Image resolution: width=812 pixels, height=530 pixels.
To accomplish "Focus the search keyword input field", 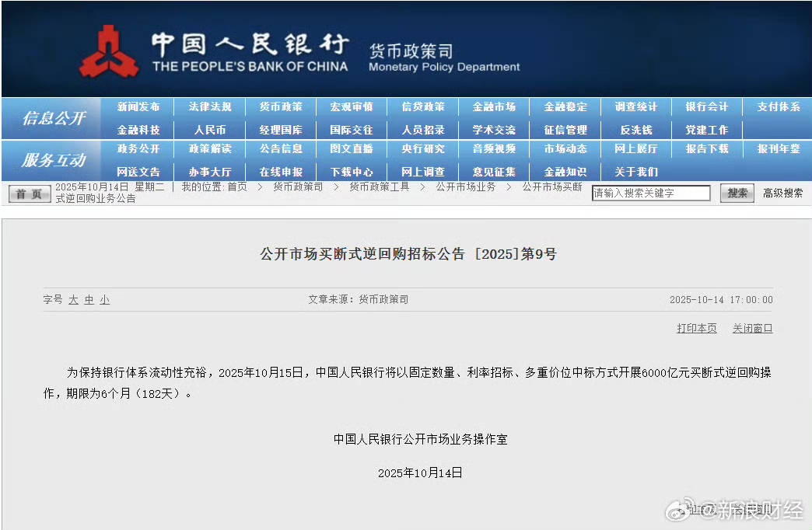I will tap(651, 193).
